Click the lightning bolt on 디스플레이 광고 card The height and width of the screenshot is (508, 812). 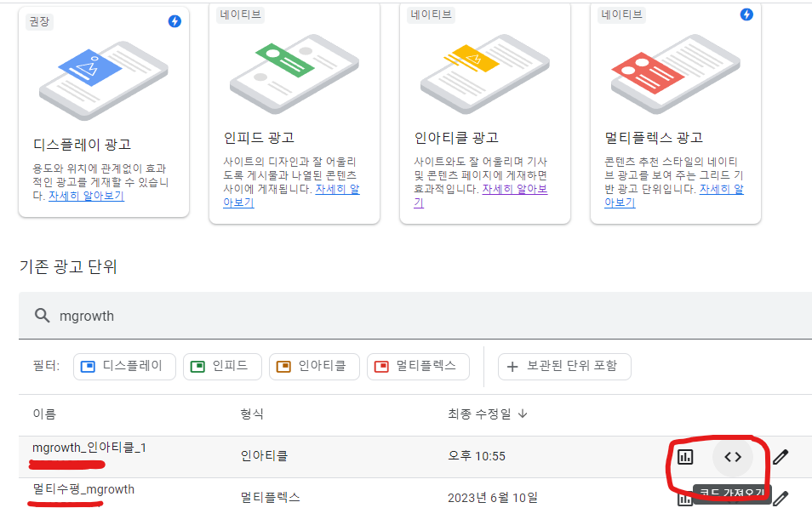pyautogui.click(x=174, y=21)
